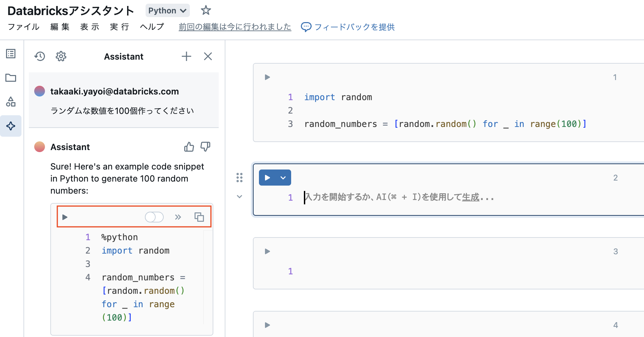Close the Assistant panel
644x337 pixels.
tap(208, 56)
